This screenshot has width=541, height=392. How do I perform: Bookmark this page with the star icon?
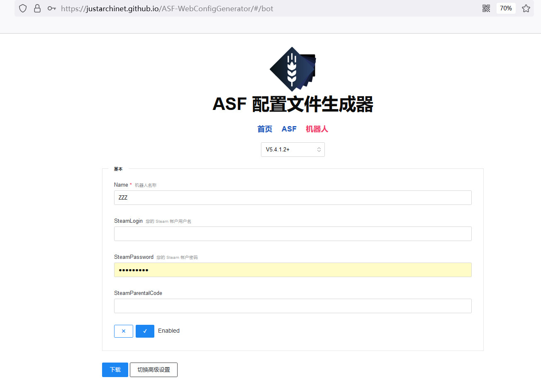(526, 8)
